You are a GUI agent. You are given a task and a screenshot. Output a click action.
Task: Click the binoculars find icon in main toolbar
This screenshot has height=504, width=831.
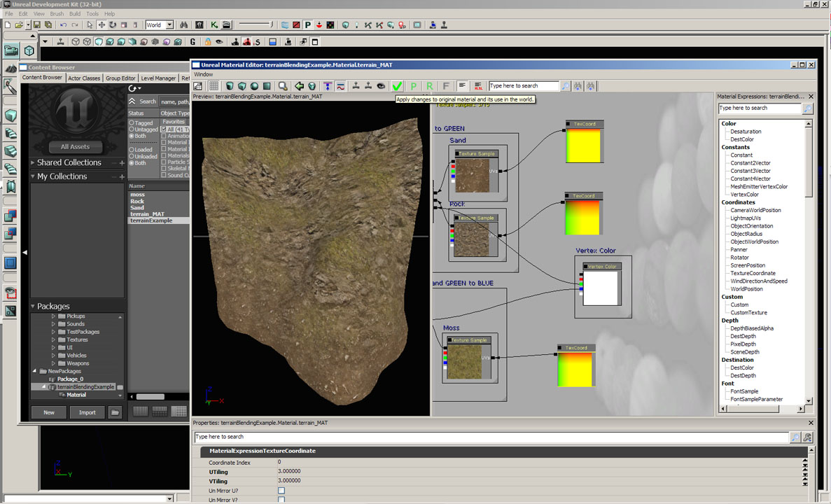[x=183, y=25]
